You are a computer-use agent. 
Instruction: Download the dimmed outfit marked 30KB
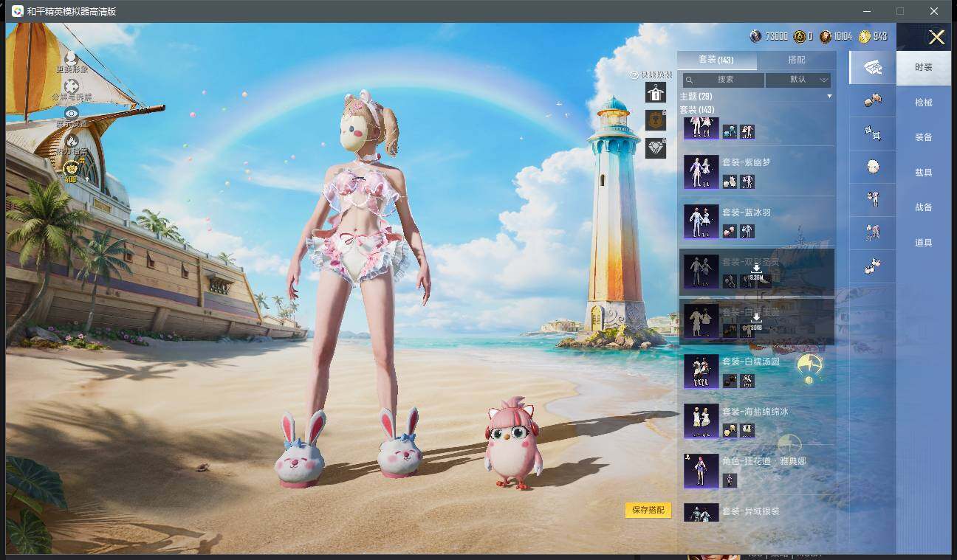tap(756, 320)
